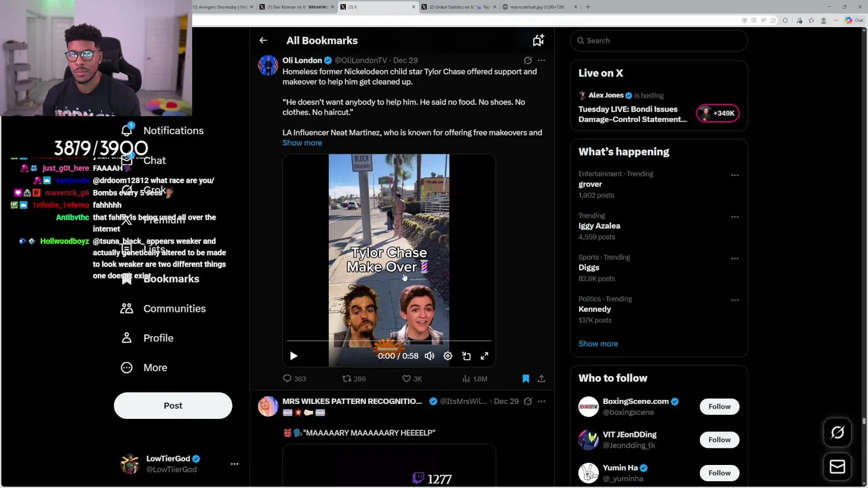The image size is (868, 488).
Task: Open Messages floating envelope button
Action: click(x=837, y=466)
